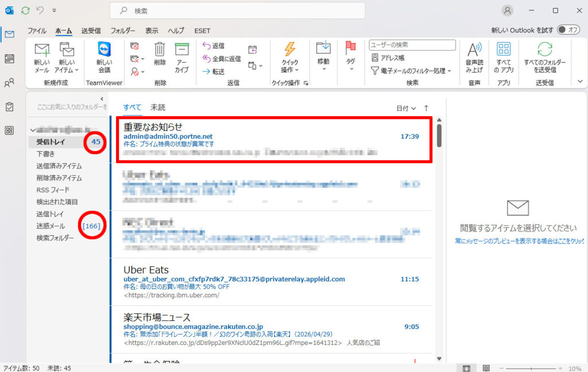Switch to the Unread (未読) filter tab
The height and width of the screenshot is (372, 588).
pos(158,108)
